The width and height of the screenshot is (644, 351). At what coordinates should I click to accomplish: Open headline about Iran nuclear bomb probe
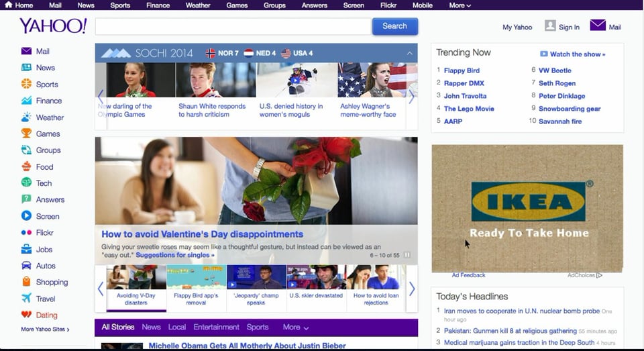(x=522, y=311)
